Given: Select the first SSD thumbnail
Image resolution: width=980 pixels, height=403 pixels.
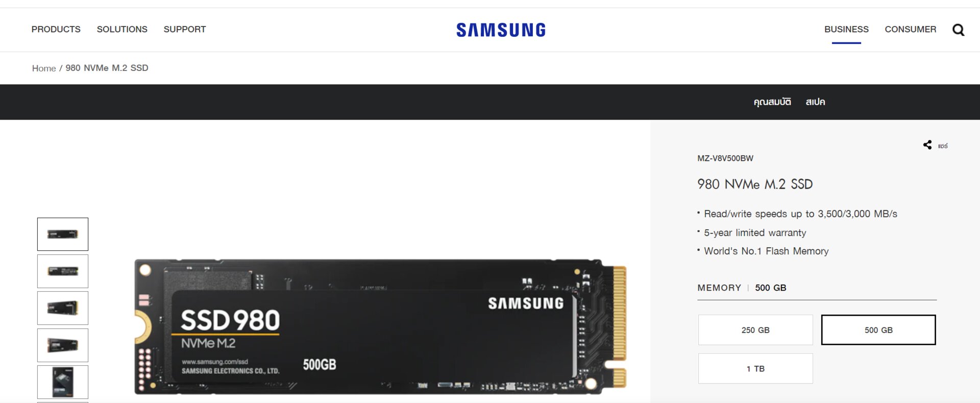Looking at the screenshot, I should [x=63, y=234].
